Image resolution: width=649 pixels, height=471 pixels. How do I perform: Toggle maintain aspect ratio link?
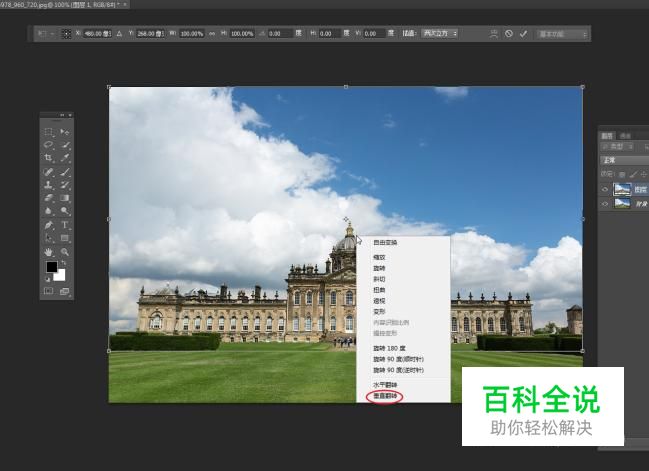click(x=212, y=34)
